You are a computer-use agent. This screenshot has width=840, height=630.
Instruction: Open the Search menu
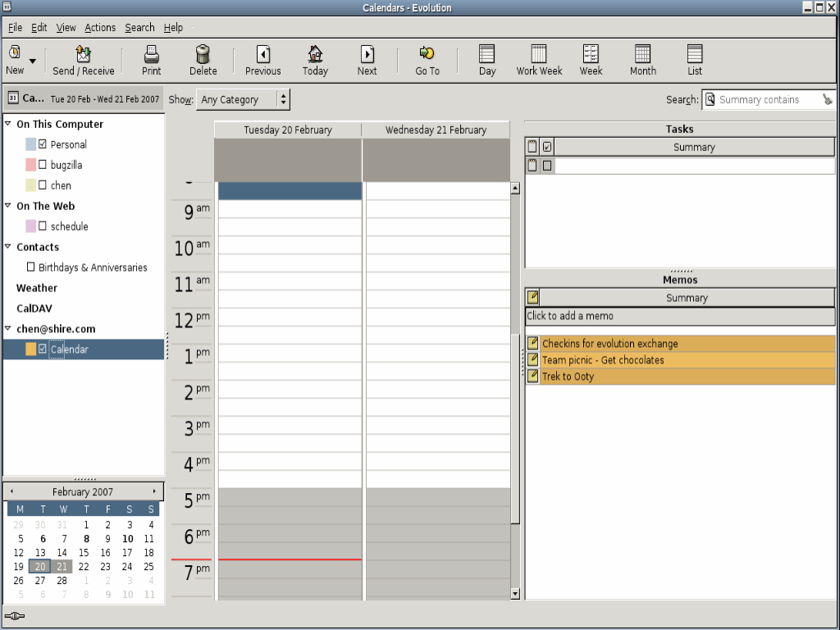[x=139, y=28]
